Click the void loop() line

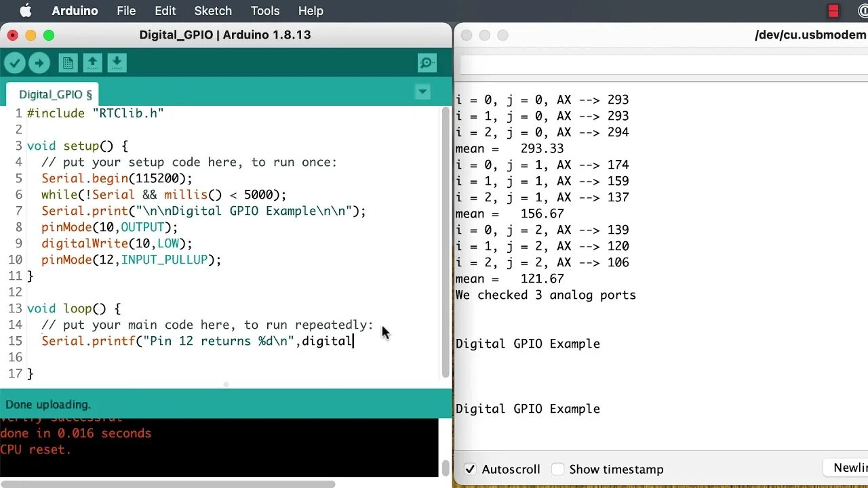(74, 308)
